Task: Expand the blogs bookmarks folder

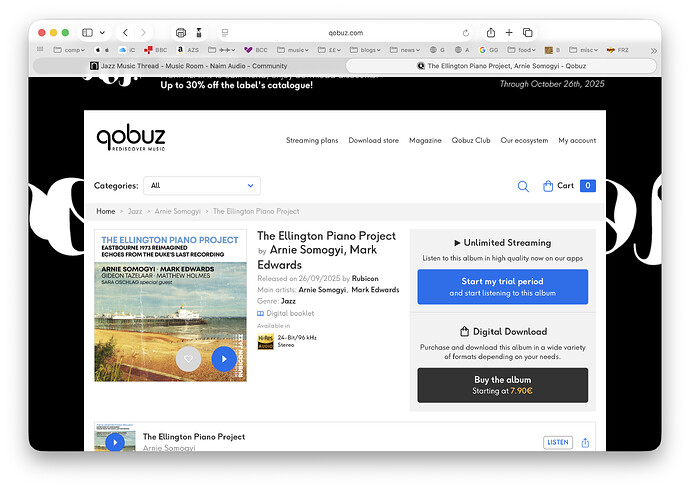Action: (x=365, y=50)
